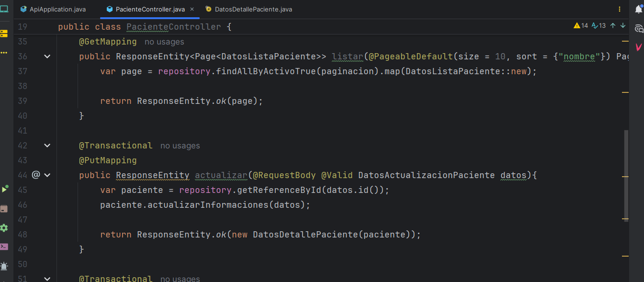Click the "nombre" string literal

point(579,56)
